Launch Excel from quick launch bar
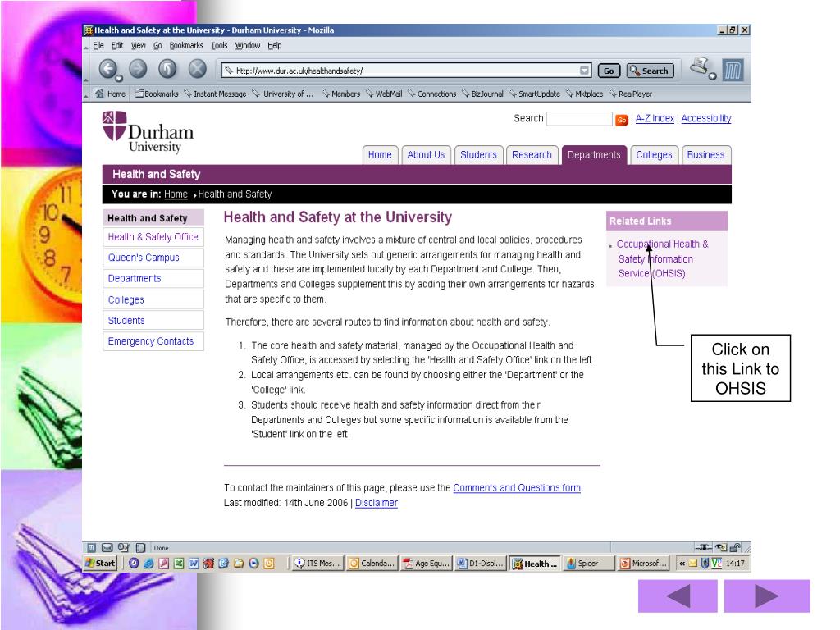 [x=179, y=563]
